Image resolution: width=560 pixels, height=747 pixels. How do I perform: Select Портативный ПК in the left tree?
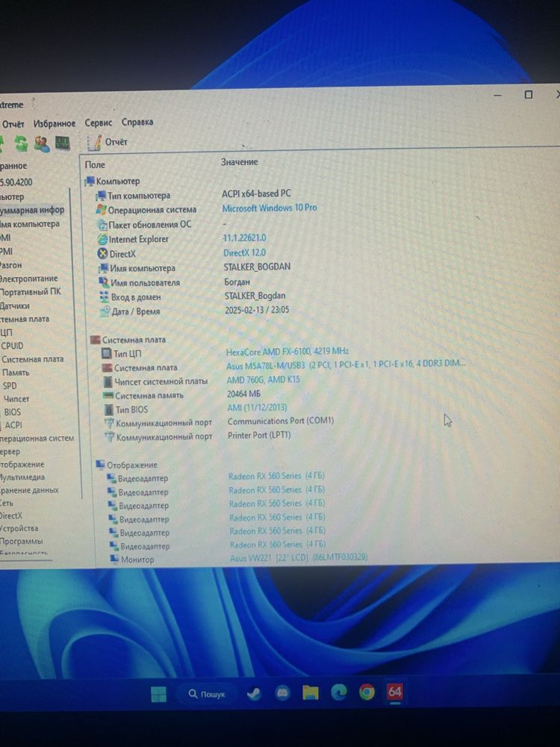pos(31,292)
